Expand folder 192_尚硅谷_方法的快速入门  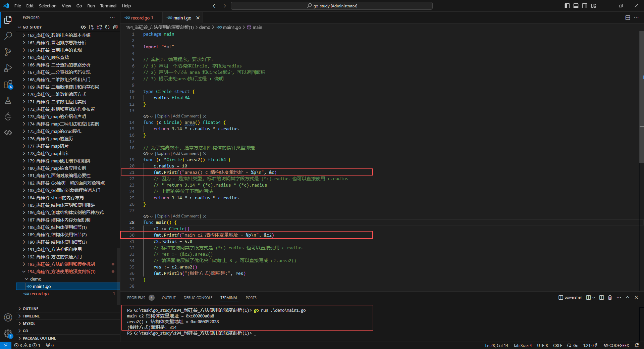click(68, 257)
